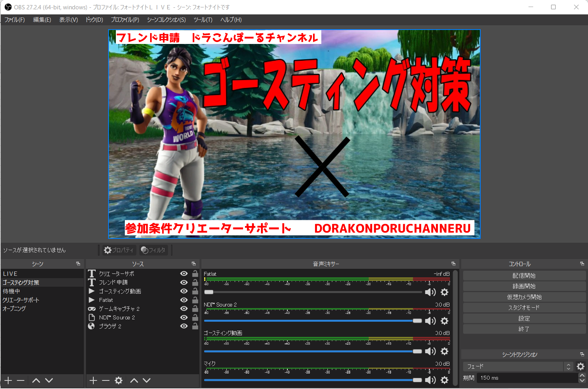Mute NDI Source 2 speaker icon
The height and width of the screenshot is (389, 588).
(430, 321)
